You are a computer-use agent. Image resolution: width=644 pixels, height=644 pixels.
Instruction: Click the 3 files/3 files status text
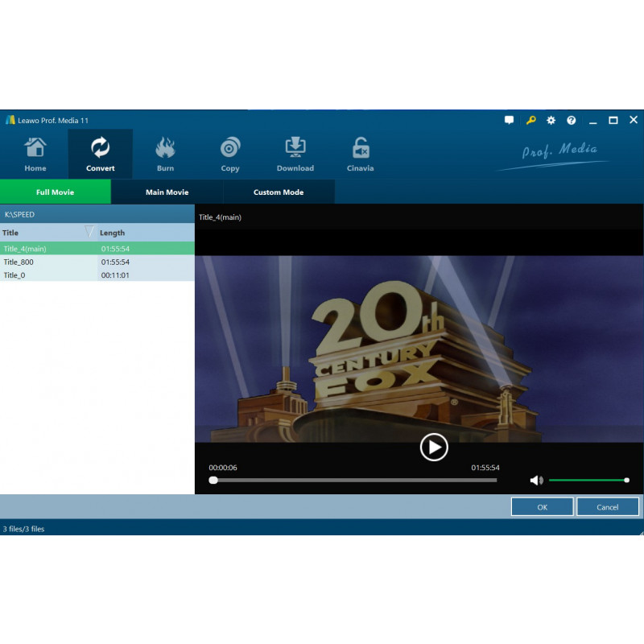pyautogui.click(x=23, y=529)
